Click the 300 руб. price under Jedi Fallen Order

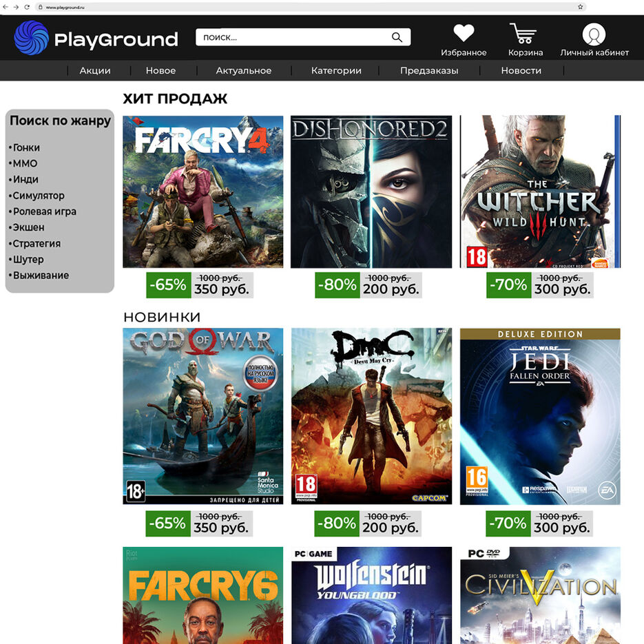coord(562,528)
